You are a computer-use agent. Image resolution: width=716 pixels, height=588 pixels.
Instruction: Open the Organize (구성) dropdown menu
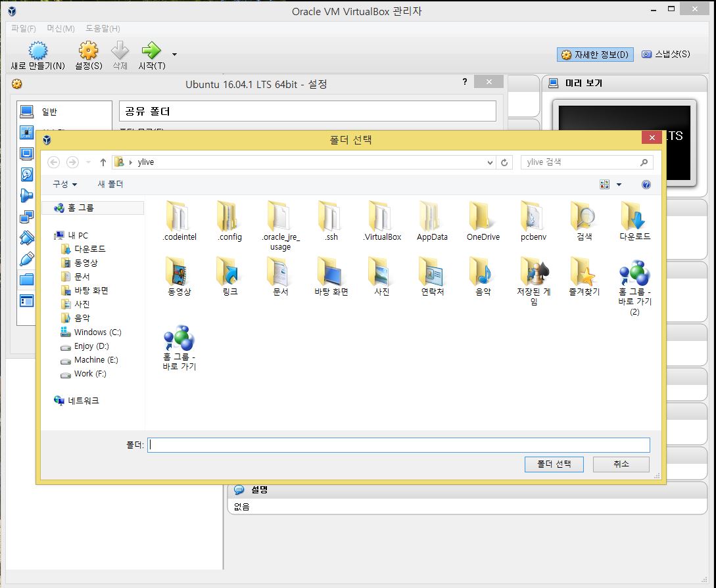[65, 185]
